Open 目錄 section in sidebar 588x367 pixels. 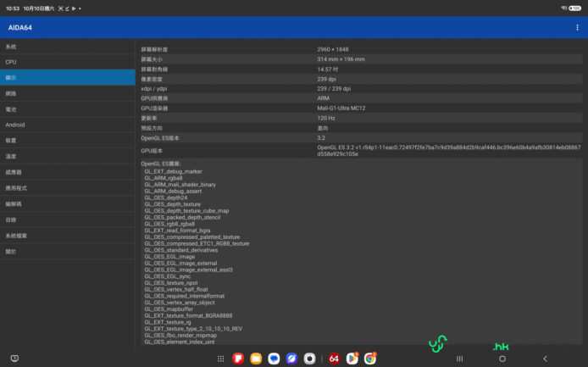[x=68, y=220]
